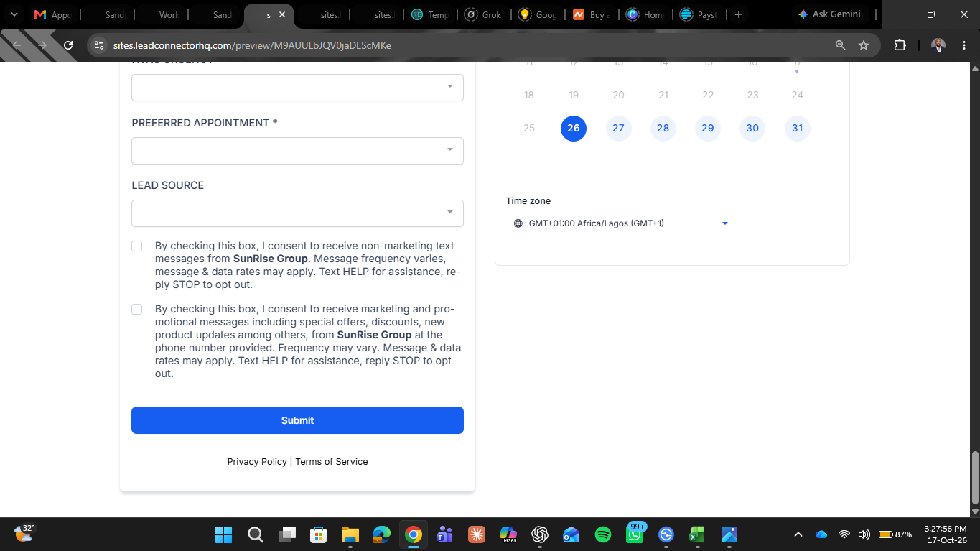This screenshot has width=980, height=551.
Task: Close the active tab with X
Action: 282,14
